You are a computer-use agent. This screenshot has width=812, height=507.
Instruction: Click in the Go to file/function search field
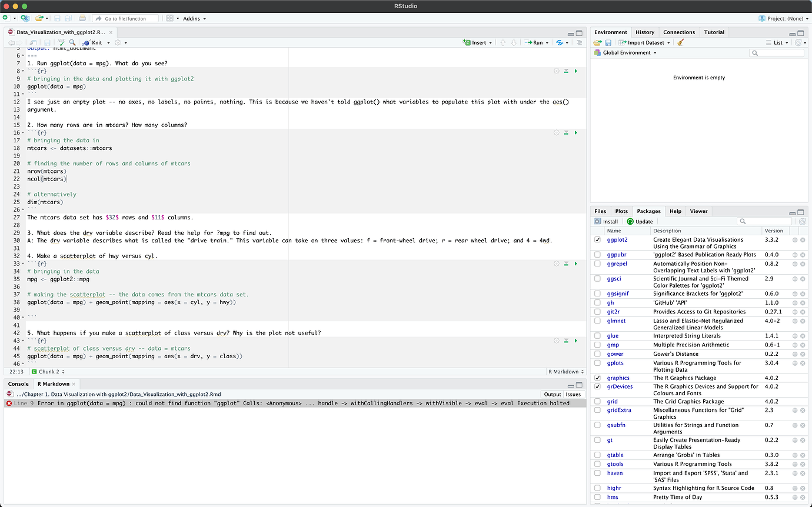125,18
